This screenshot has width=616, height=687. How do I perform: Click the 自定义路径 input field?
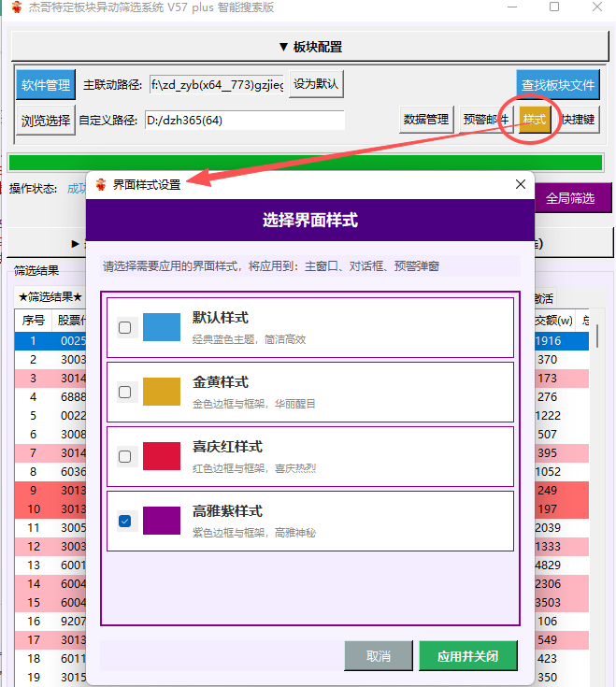[x=245, y=120]
